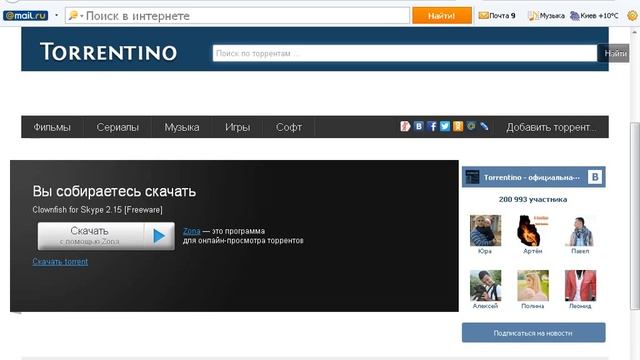Click the blue pencil LiveJournal share icon
Image resolution: width=640 pixels, height=360 pixels.
tap(484, 127)
